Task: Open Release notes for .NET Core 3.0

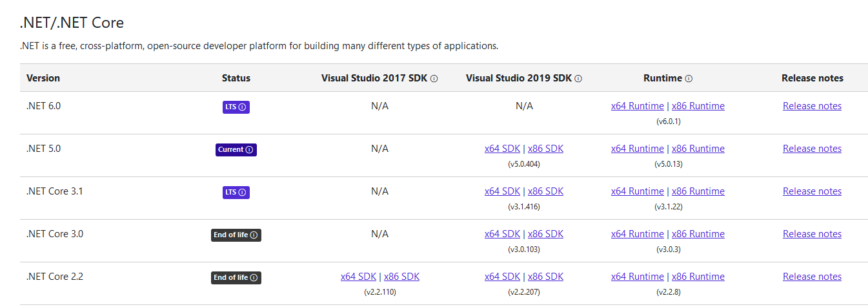Action: tap(812, 234)
